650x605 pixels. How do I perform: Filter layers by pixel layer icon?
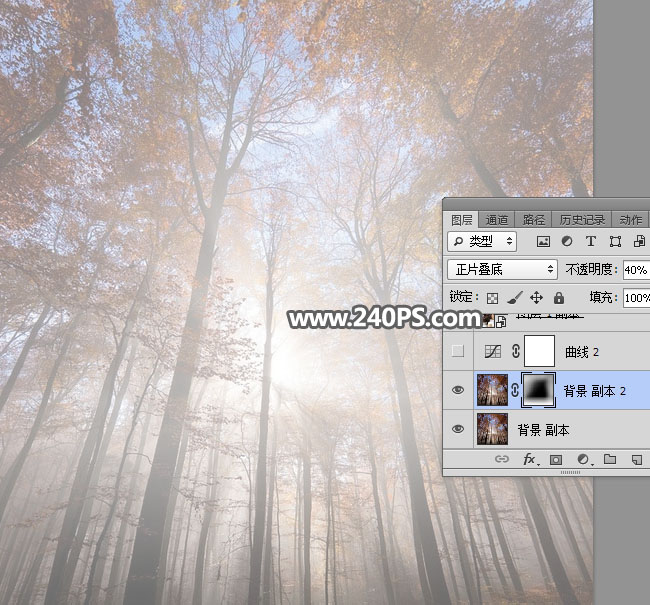pyautogui.click(x=543, y=241)
